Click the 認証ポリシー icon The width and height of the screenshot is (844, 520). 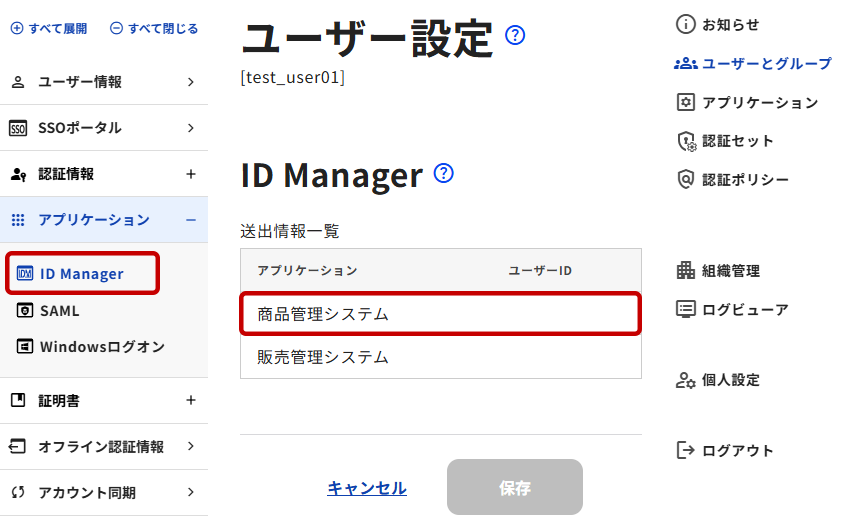[686, 180]
